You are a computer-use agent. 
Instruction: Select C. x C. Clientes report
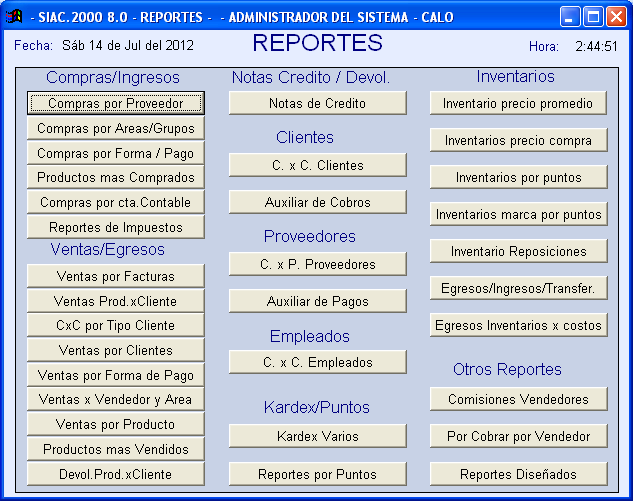pos(317,165)
